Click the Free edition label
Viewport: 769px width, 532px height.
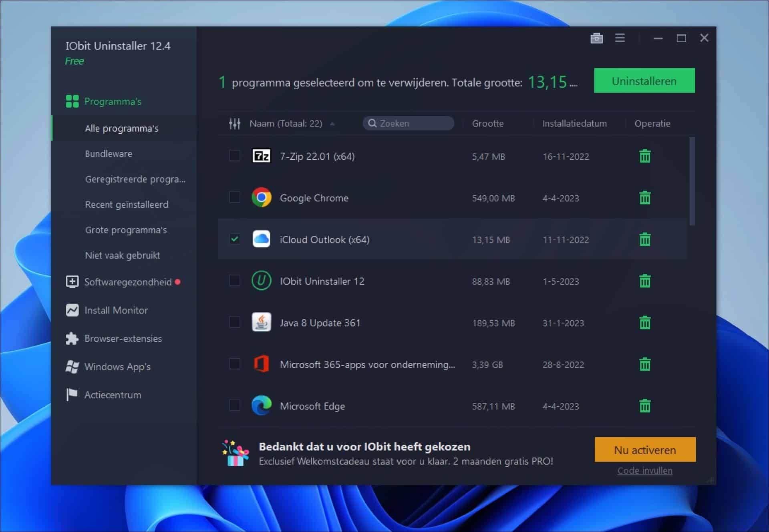[74, 61]
